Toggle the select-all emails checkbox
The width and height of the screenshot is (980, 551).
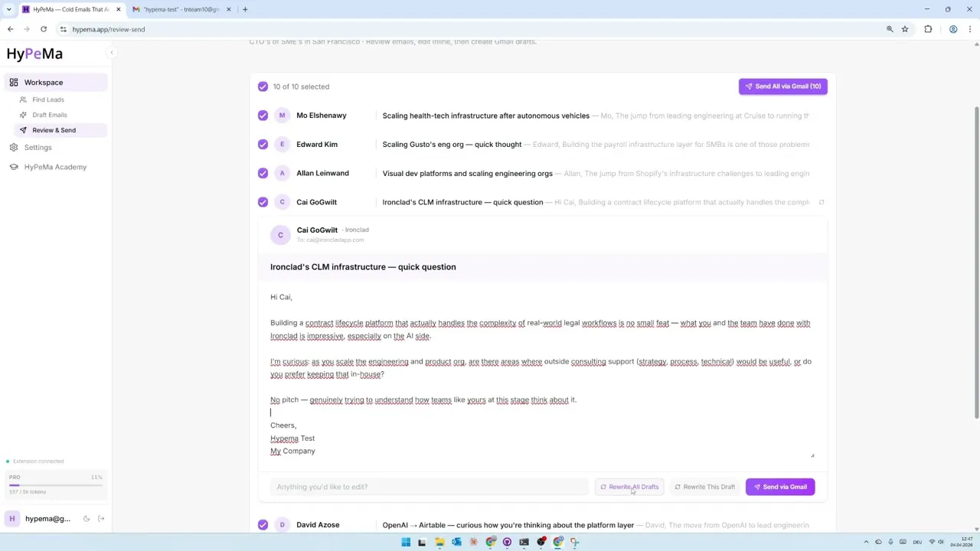263,86
